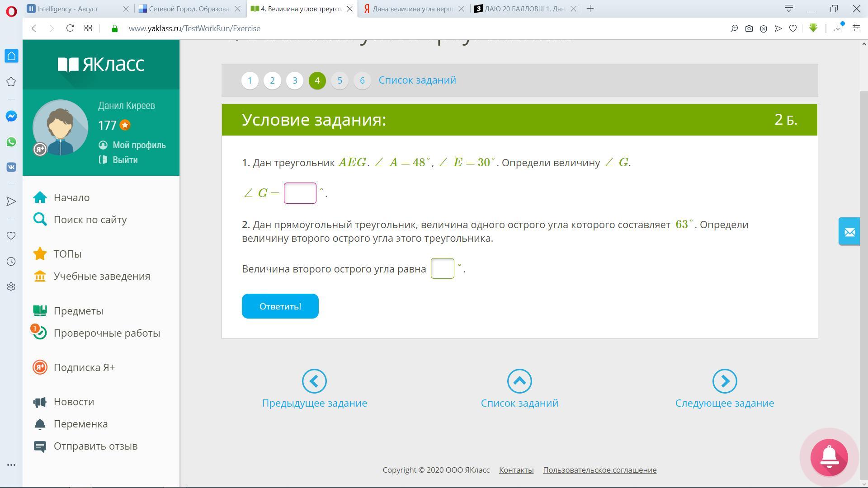
Task: Click the second acute angle input field
Action: [442, 268]
